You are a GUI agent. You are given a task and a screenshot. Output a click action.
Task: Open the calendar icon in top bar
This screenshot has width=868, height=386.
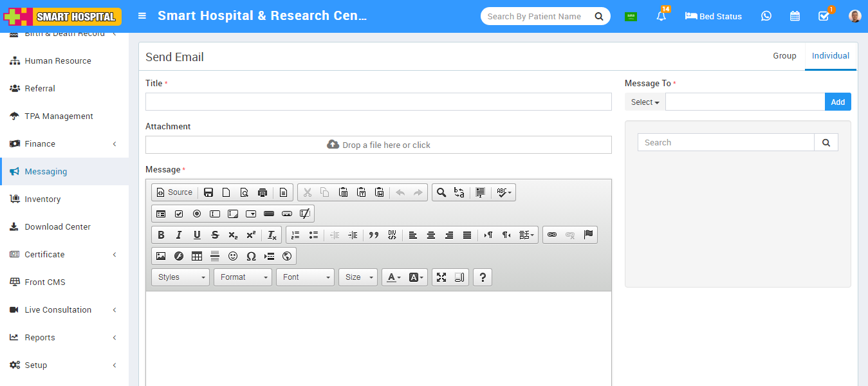pyautogui.click(x=795, y=16)
